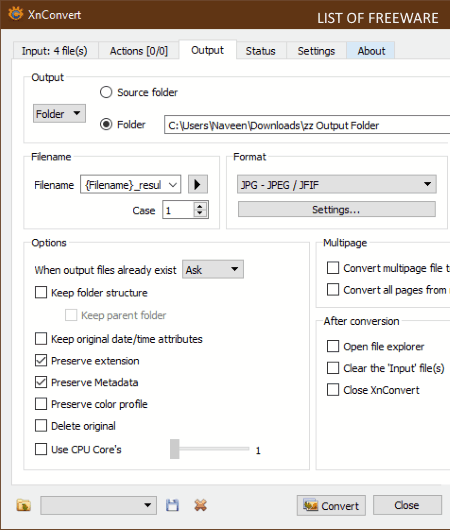The image size is (450, 530).
Task: Switch to the Actions [0/0] tab
Action: [139, 51]
